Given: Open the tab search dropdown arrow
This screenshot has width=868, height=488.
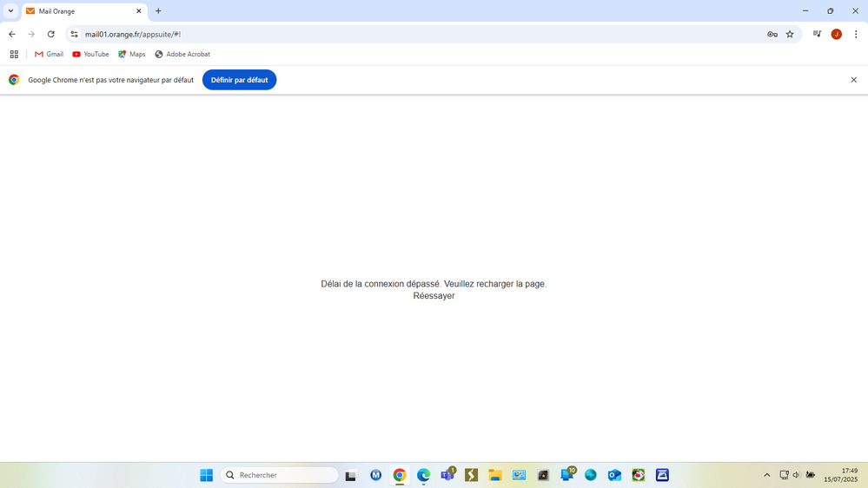Looking at the screenshot, I should tap(10, 11).
